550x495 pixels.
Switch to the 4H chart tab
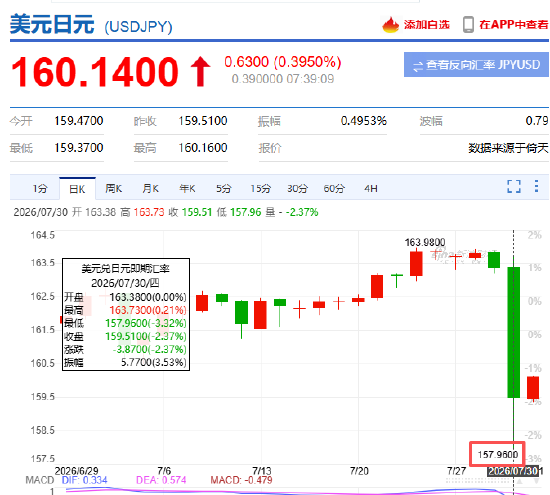(371, 189)
